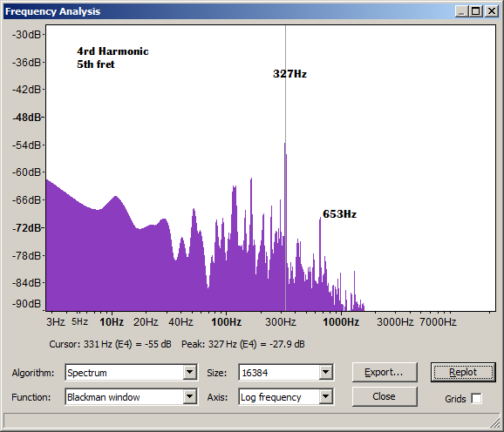Image resolution: width=504 pixels, height=432 pixels.
Task: Click the 10Hz hump in the spectrum plot
Action: click(115, 198)
